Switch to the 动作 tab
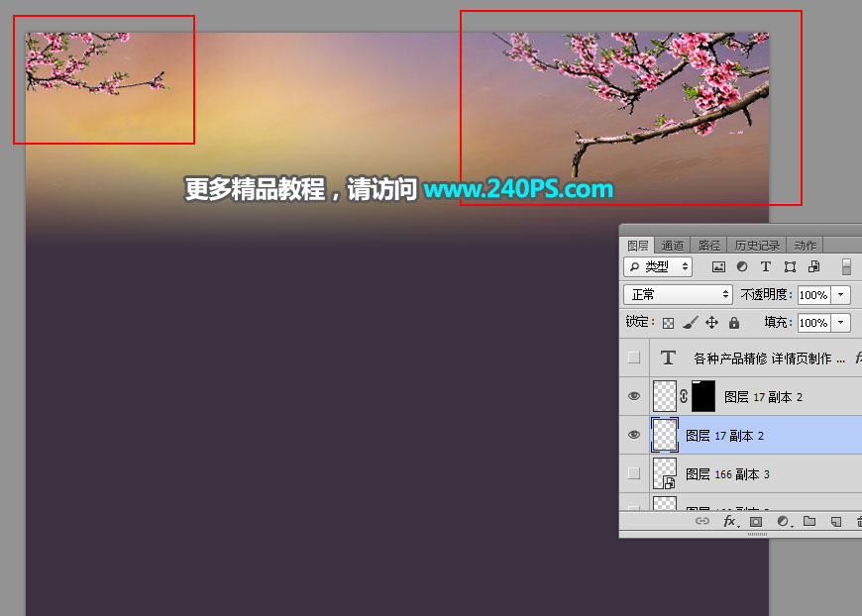 [805, 246]
